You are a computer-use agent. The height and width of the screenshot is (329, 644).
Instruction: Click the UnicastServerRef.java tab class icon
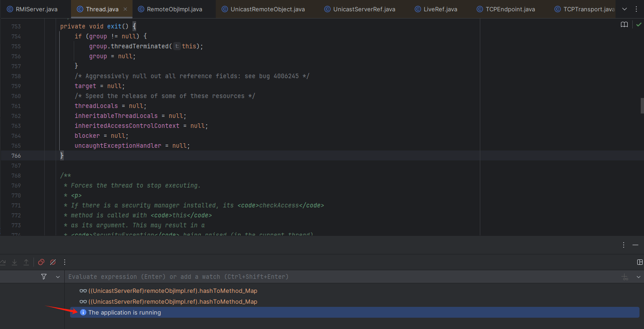point(327,9)
